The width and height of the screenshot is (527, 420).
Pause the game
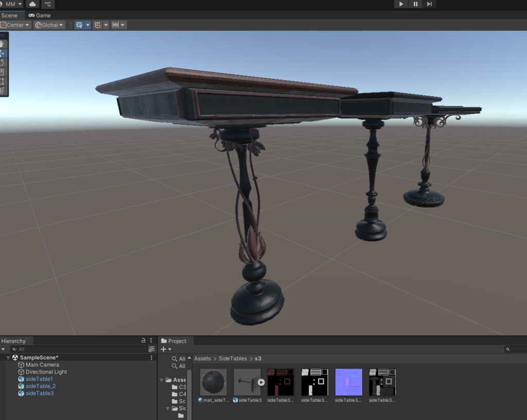(x=415, y=4)
